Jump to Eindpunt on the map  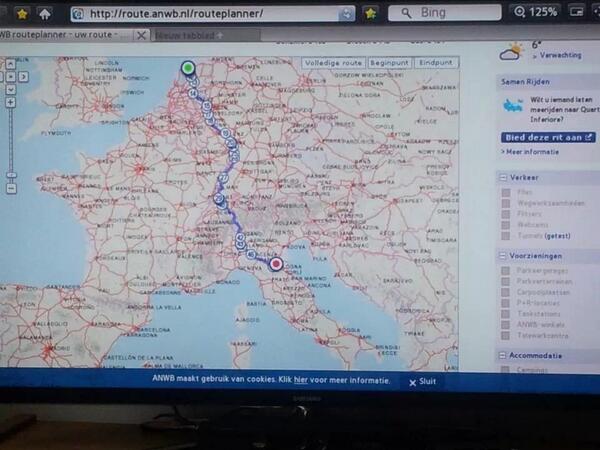[436, 63]
